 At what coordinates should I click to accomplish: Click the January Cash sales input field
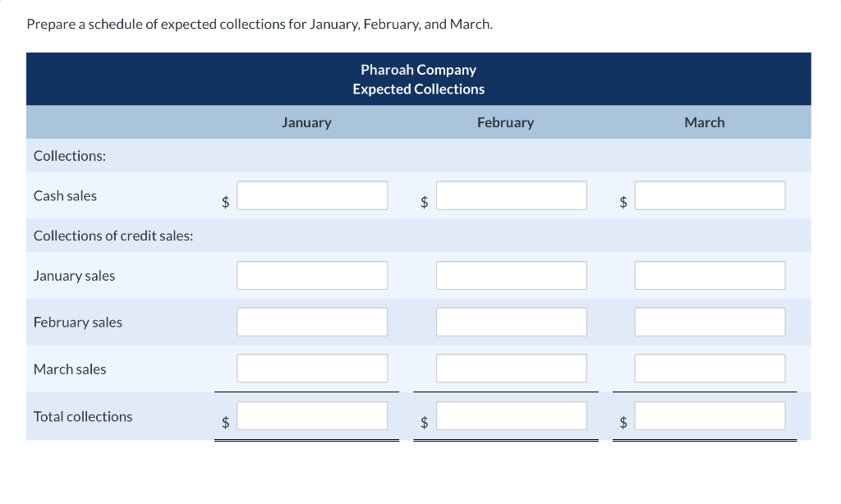click(x=312, y=195)
